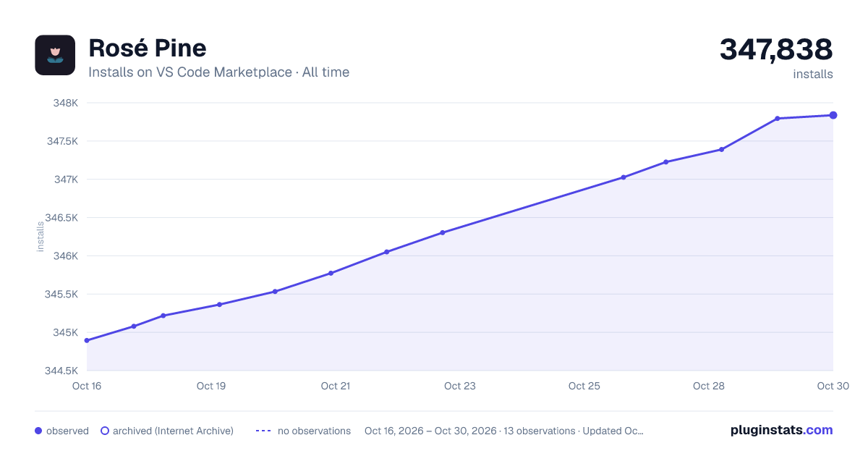868x456 pixels.
Task: Click the dashed 'no observations' legend marker
Action: 263,431
